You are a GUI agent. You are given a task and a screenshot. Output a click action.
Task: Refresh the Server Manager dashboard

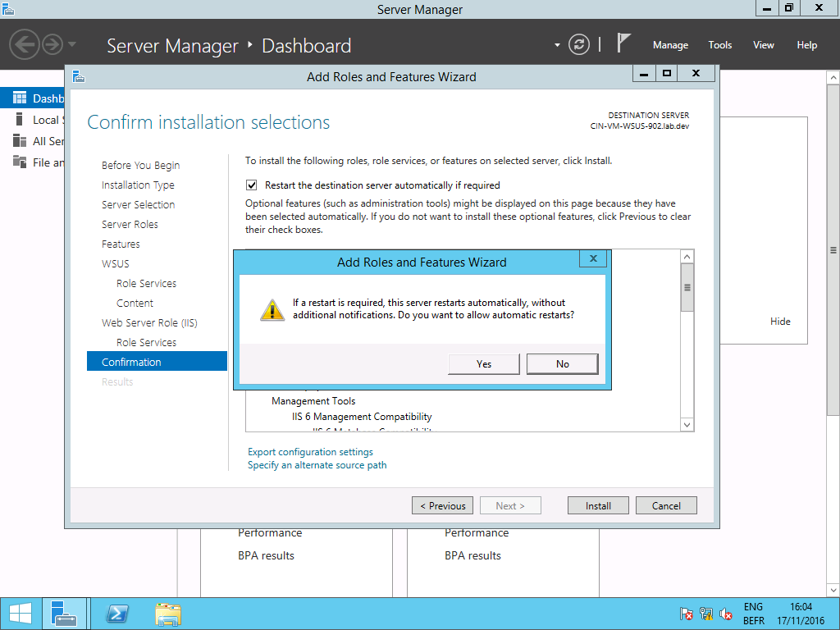579,44
